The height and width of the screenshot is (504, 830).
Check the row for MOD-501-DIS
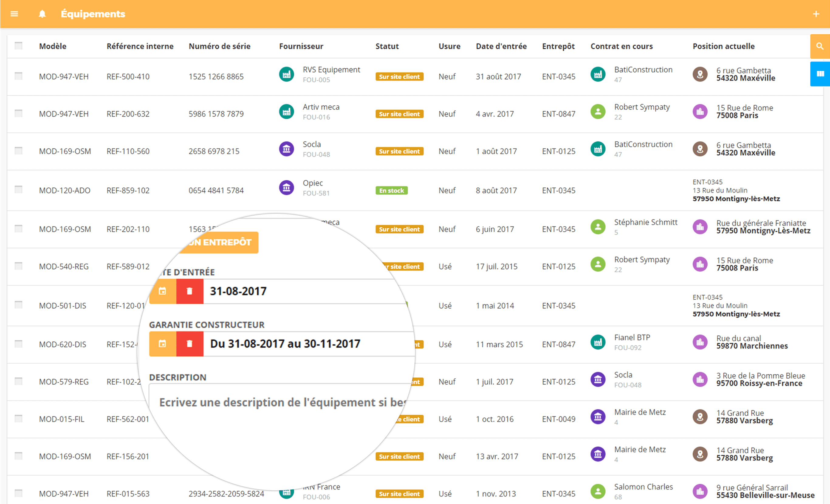tap(19, 305)
